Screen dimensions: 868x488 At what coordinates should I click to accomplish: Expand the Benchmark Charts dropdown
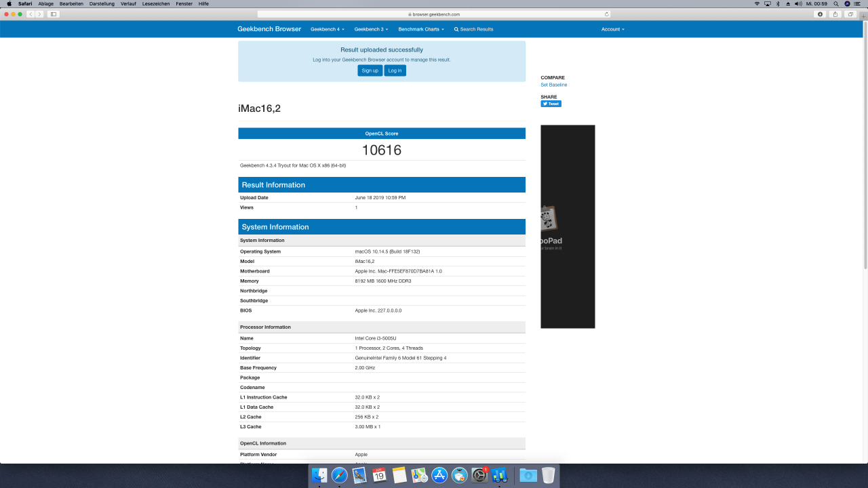(421, 29)
